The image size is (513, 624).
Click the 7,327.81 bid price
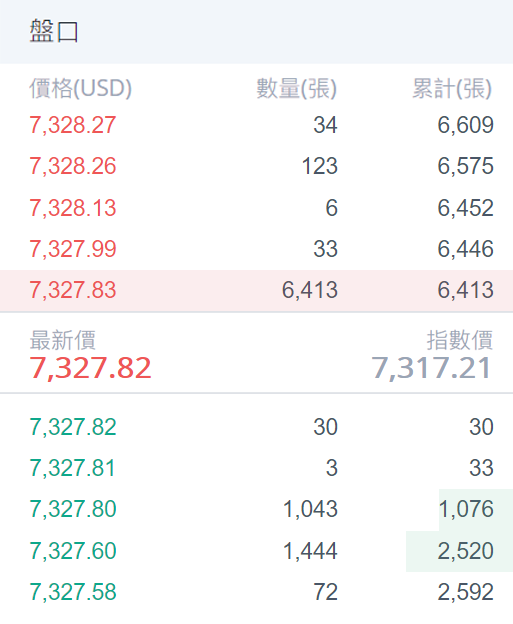click(73, 468)
